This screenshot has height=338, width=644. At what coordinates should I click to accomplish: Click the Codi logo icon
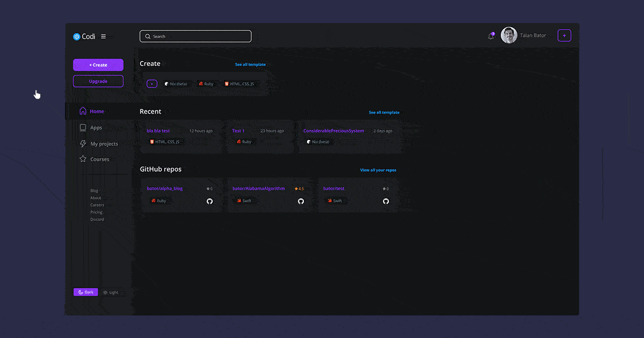click(77, 36)
